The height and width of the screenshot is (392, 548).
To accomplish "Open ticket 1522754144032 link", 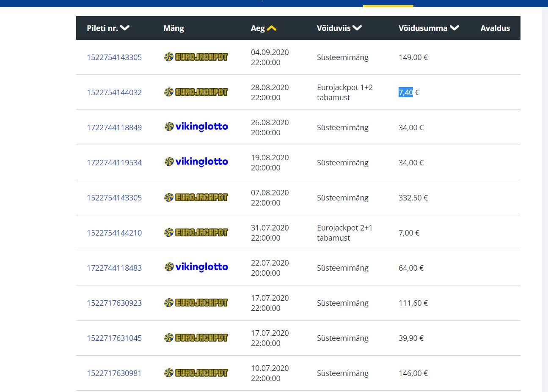I will click(114, 93).
